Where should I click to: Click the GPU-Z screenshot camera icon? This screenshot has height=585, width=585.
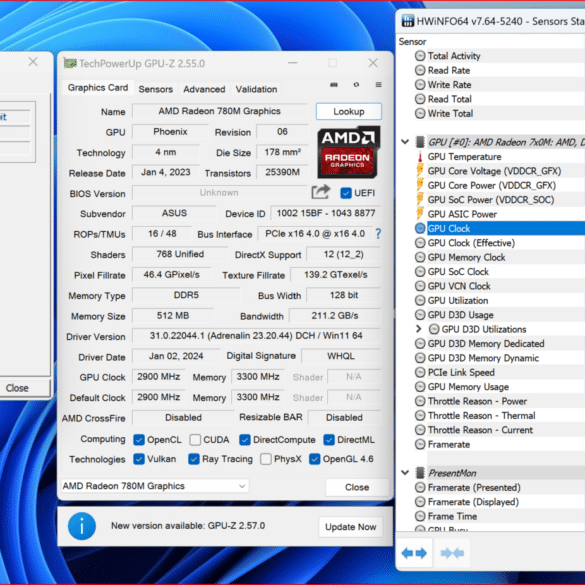(334, 85)
